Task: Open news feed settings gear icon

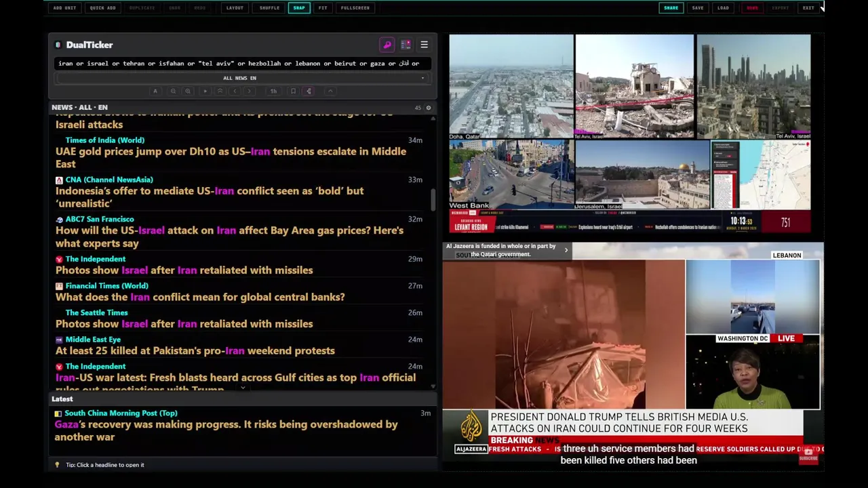Action: pyautogui.click(x=428, y=108)
